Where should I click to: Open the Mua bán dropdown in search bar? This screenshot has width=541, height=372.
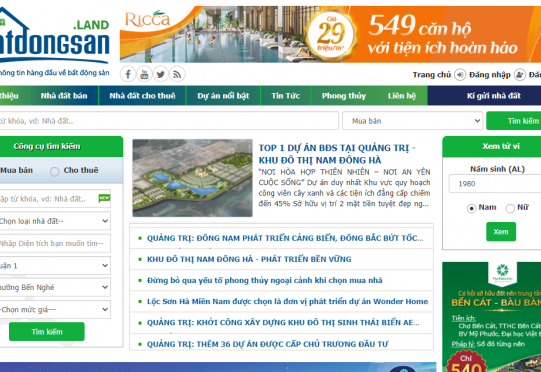tap(412, 121)
